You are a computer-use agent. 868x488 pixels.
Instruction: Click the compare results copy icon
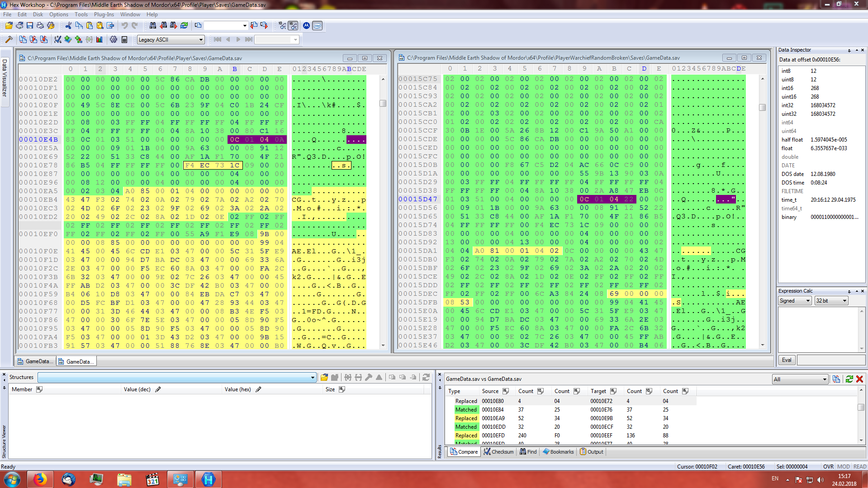pyautogui.click(x=836, y=379)
